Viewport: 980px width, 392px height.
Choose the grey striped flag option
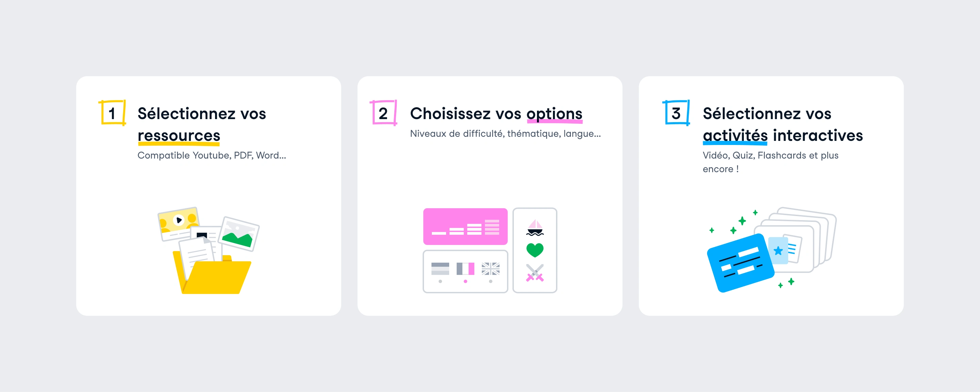[440, 269]
